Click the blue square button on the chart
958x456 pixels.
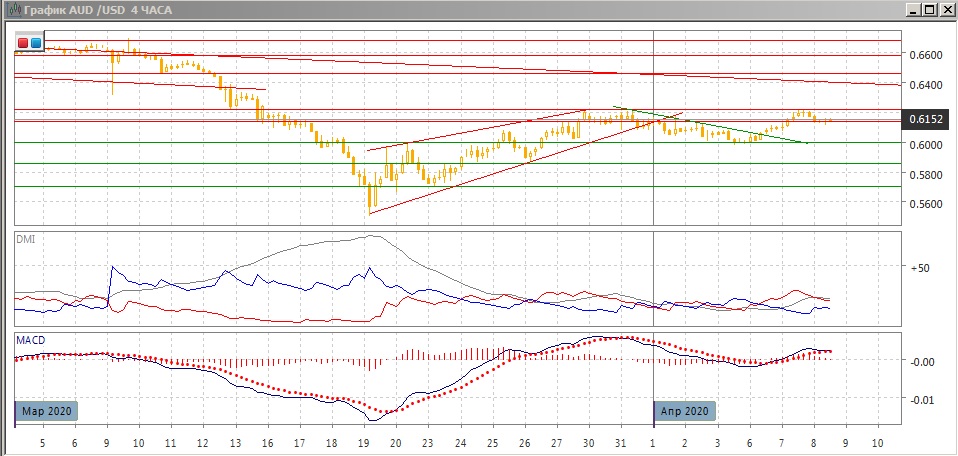[x=36, y=43]
